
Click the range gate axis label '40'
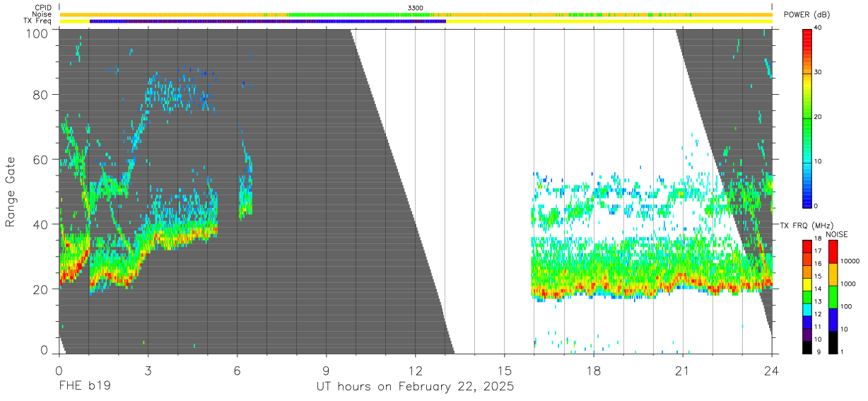tap(42, 224)
